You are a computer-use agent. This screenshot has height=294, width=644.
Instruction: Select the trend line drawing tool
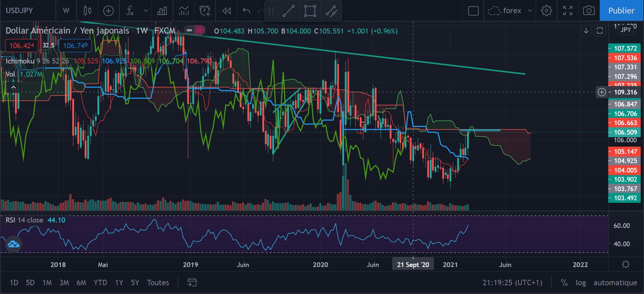point(288,11)
